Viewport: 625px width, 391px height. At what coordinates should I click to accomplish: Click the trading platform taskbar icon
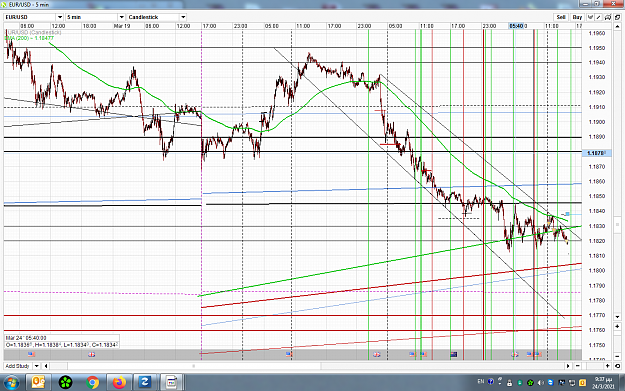click(x=171, y=383)
